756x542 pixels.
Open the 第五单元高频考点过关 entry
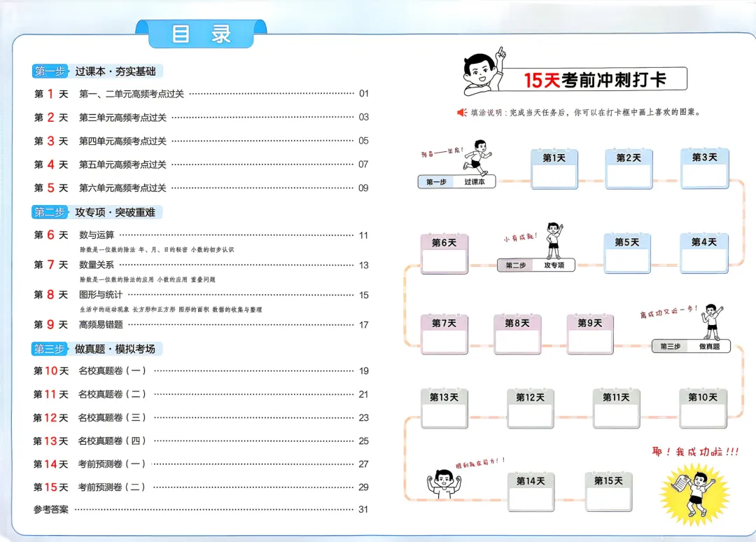[201, 165]
